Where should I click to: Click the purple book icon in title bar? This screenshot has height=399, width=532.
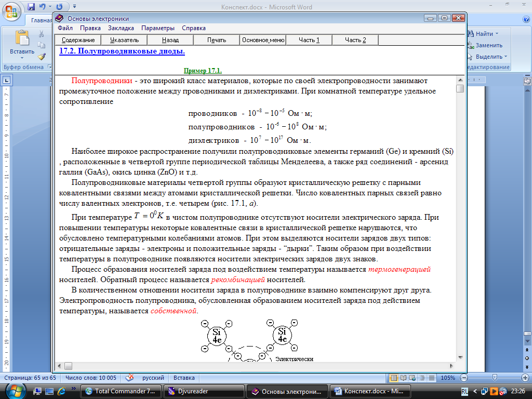point(59,18)
